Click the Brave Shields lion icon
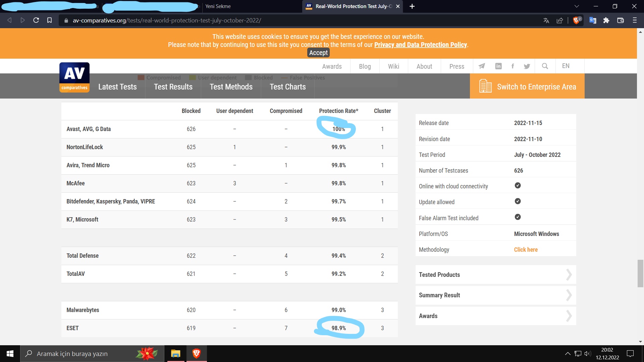644x362 pixels. point(576,20)
